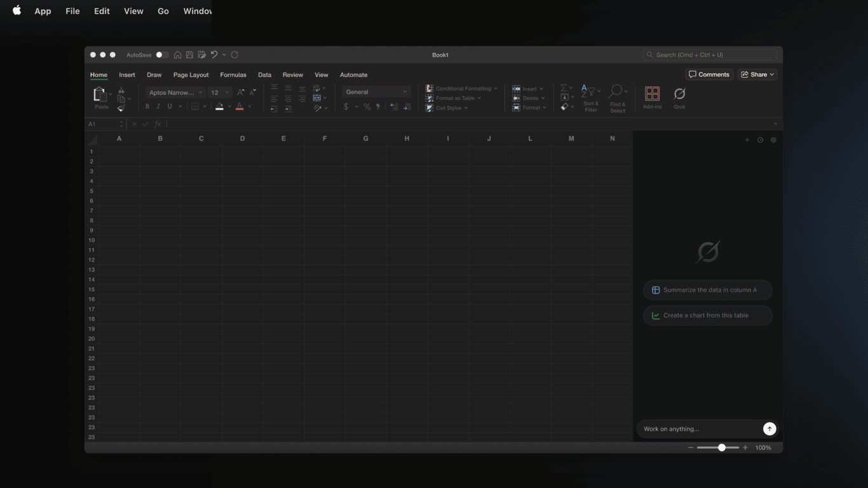This screenshot has height=488, width=868.
Task: Open the Insert cells dropdown in ribbon
Action: [x=528, y=89]
